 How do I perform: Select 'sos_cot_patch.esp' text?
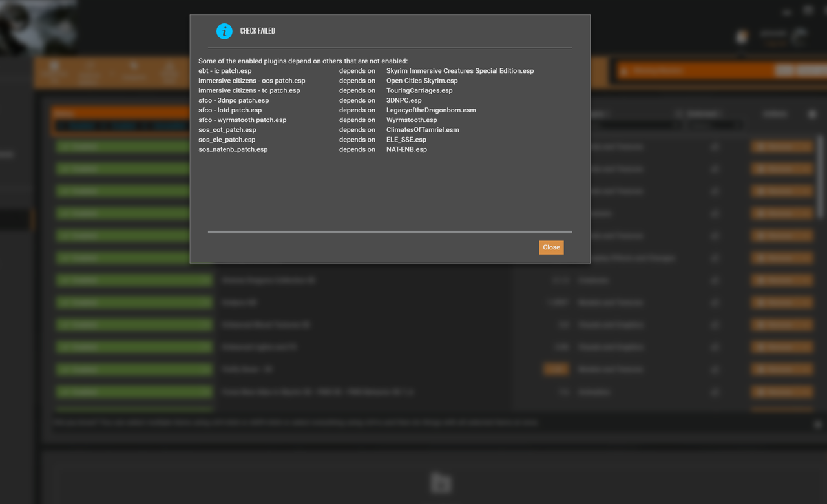[227, 129]
